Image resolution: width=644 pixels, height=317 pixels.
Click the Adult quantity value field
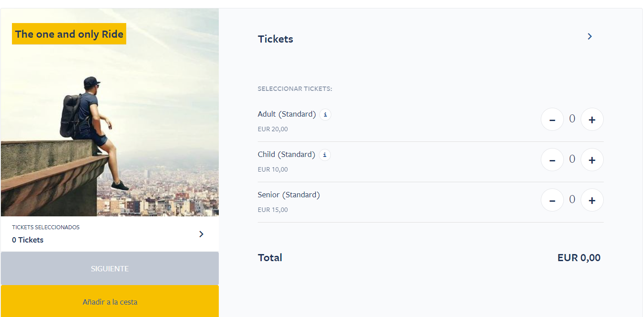[x=572, y=119]
